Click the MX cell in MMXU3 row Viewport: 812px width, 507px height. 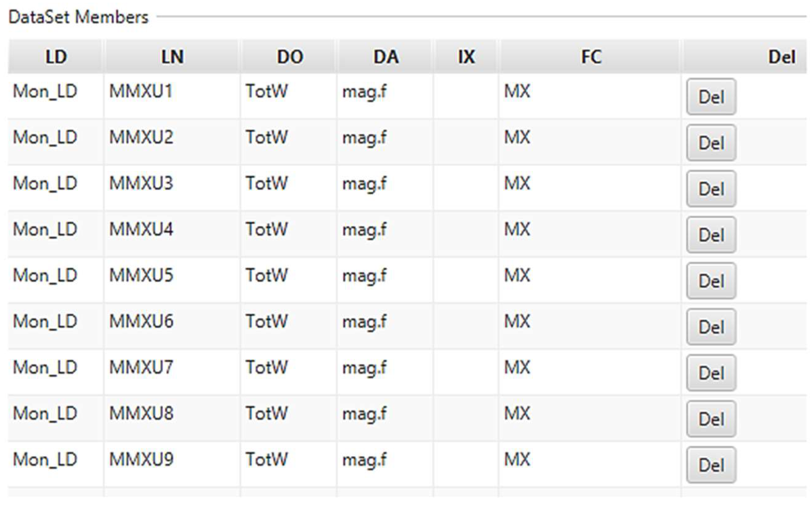click(517, 183)
